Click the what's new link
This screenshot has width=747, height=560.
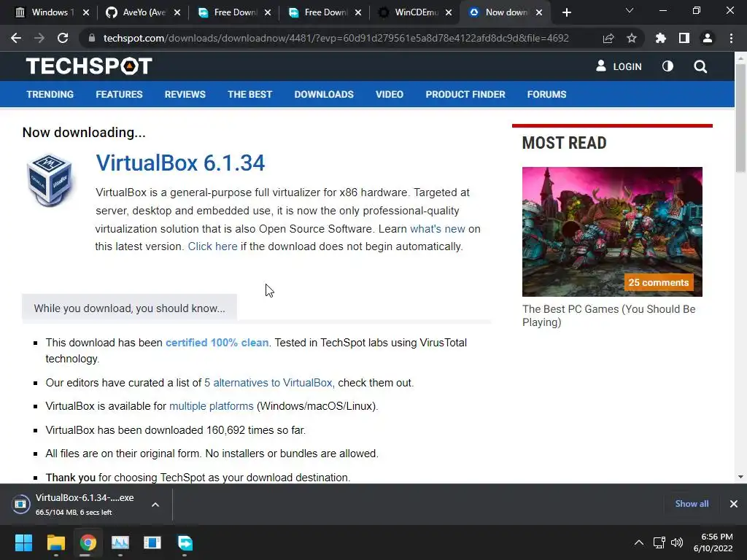click(438, 228)
